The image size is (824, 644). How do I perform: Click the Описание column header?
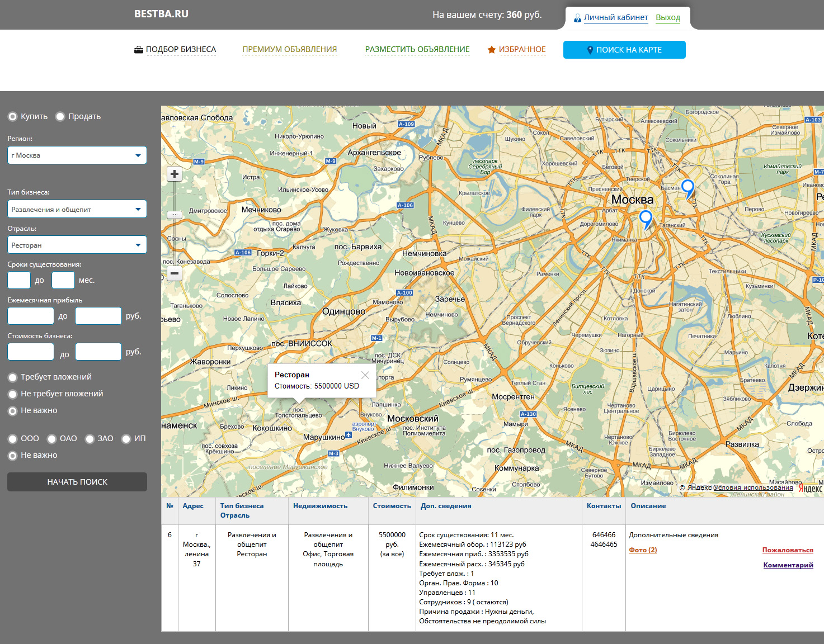coord(648,506)
